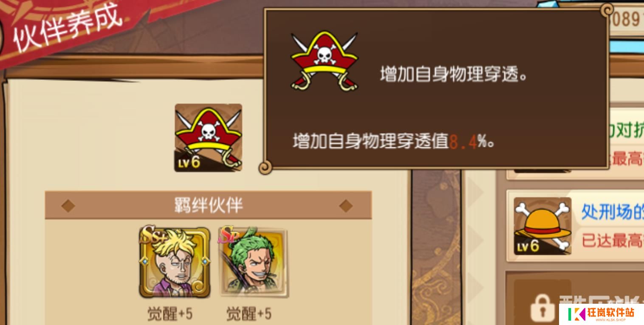This screenshot has width=644, height=325.
Task: Click the 觉醒+5 label under Zoro
Action: click(249, 314)
